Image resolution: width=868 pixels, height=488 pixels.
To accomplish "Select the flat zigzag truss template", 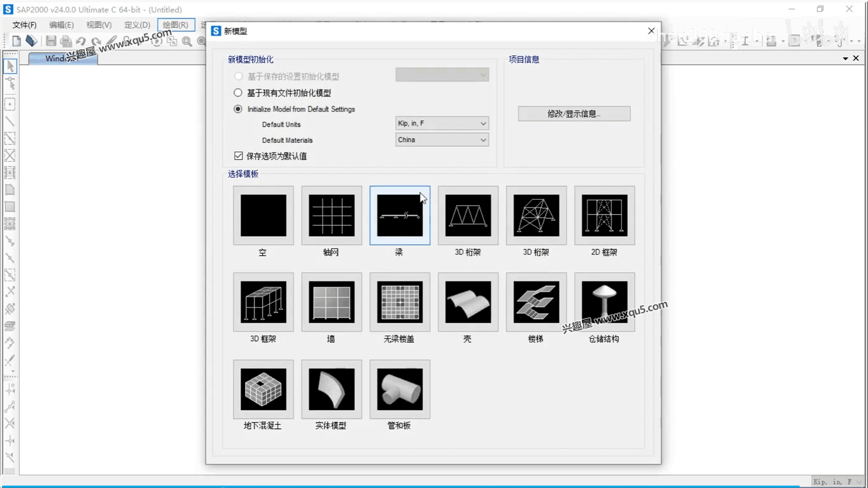I will [x=468, y=215].
